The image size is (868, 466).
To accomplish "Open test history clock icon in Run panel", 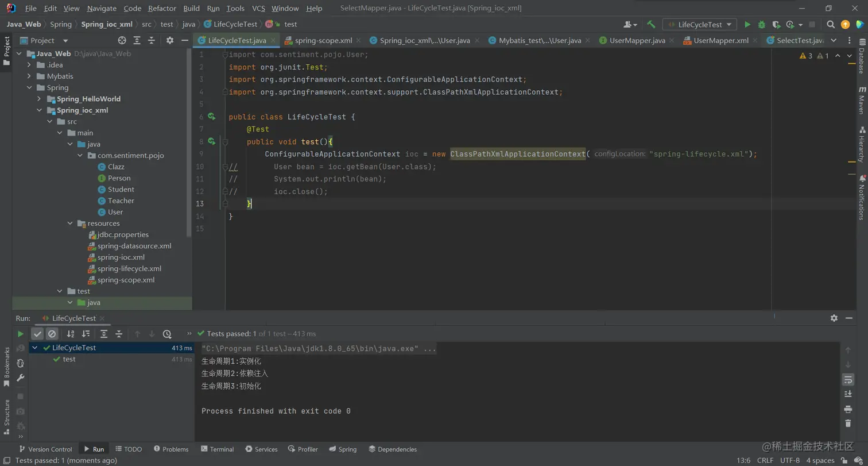I will coord(167,334).
